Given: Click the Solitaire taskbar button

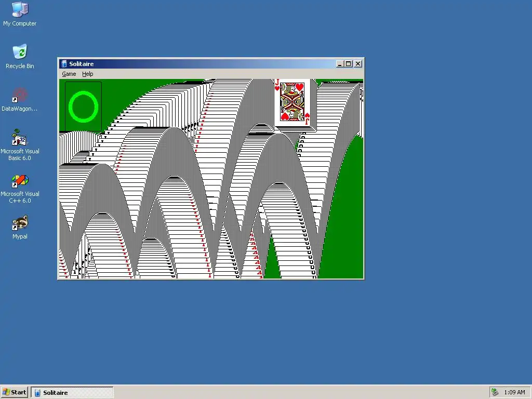Looking at the screenshot, I should point(72,393).
